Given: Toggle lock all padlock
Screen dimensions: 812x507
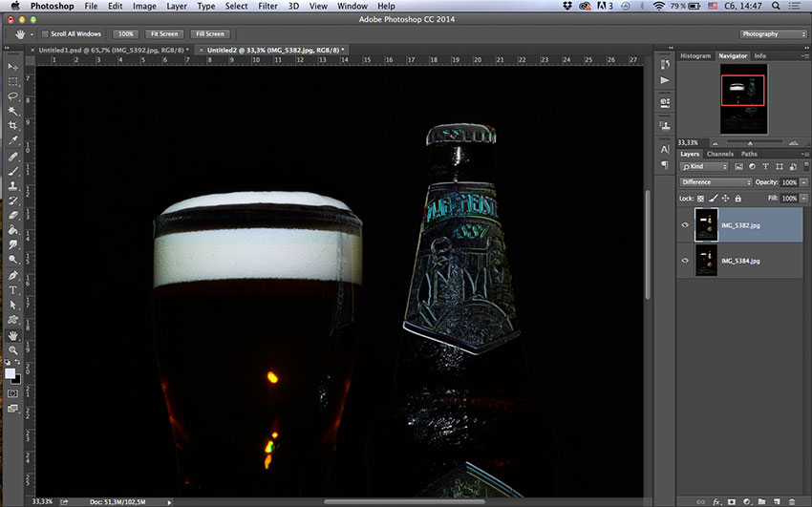Looking at the screenshot, I should [737, 199].
